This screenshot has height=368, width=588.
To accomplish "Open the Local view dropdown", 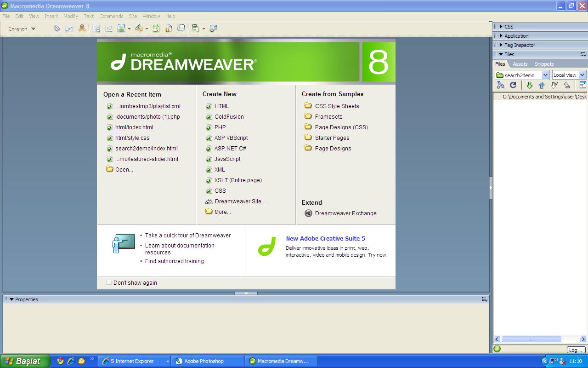I will pos(582,75).
